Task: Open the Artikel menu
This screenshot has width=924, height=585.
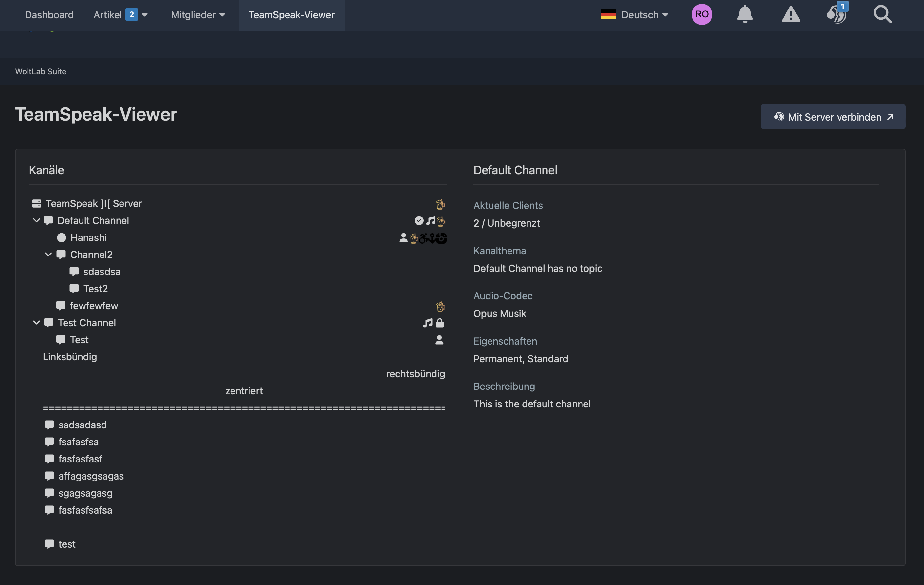Action: (x=120, y=15)
